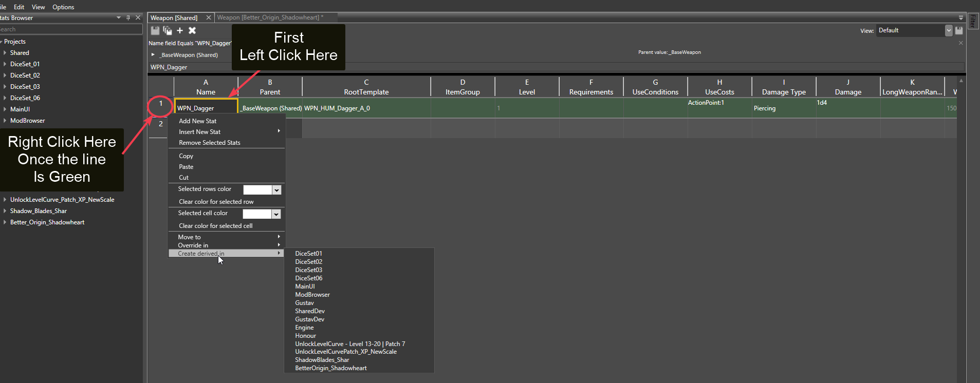
Task: Open the View Default dropdown
Action: tap(949, 31)
